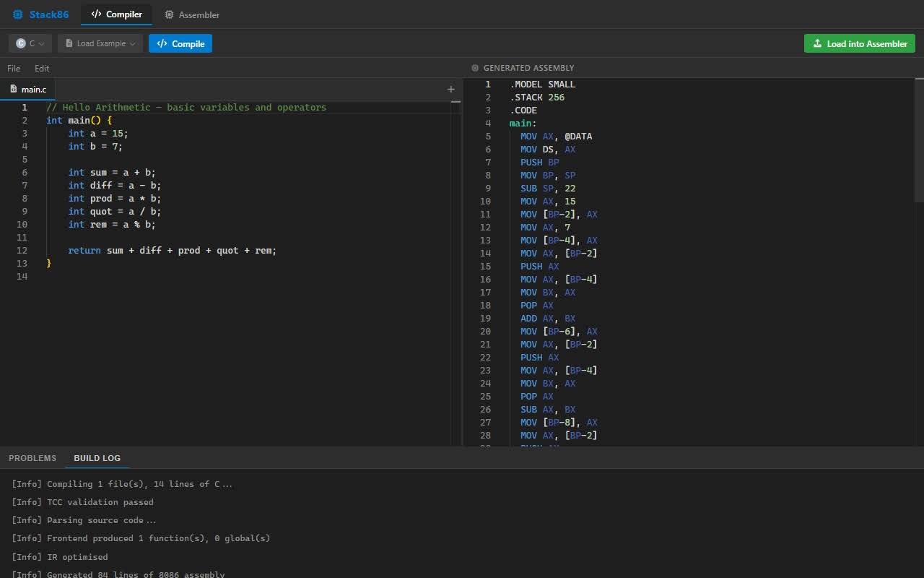Click the return statement on line 12
Screen dimensions: 924x578
173,250
